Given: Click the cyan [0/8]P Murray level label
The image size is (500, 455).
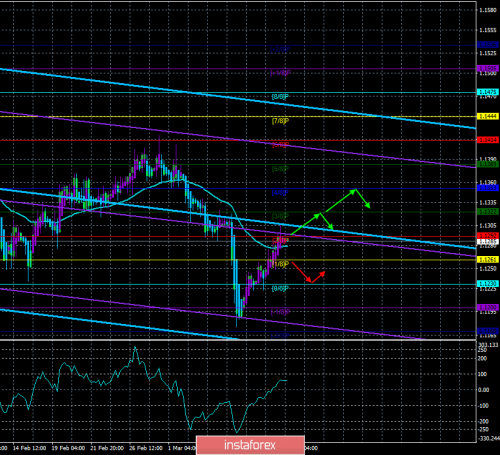Looking at the screenshot, I should [x=280, y=288].
